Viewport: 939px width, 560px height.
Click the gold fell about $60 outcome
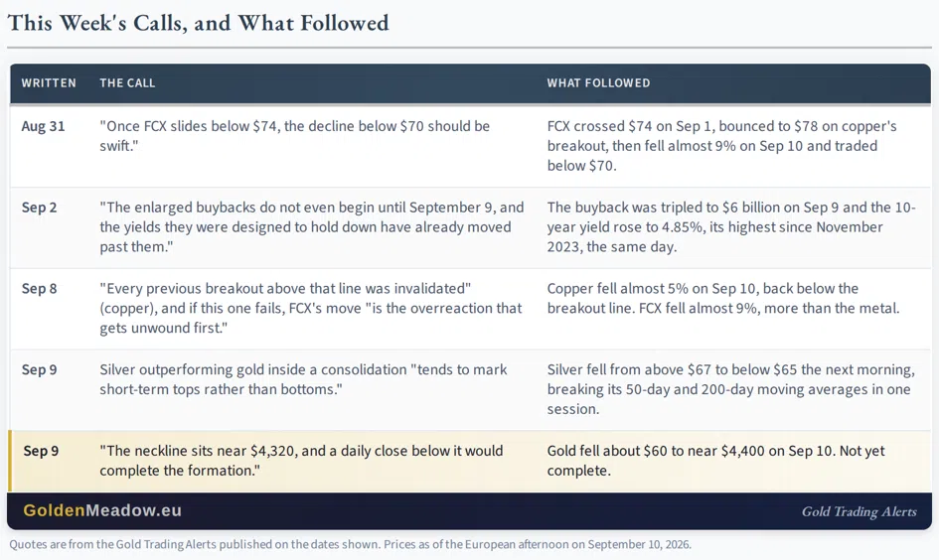point(715,461)
